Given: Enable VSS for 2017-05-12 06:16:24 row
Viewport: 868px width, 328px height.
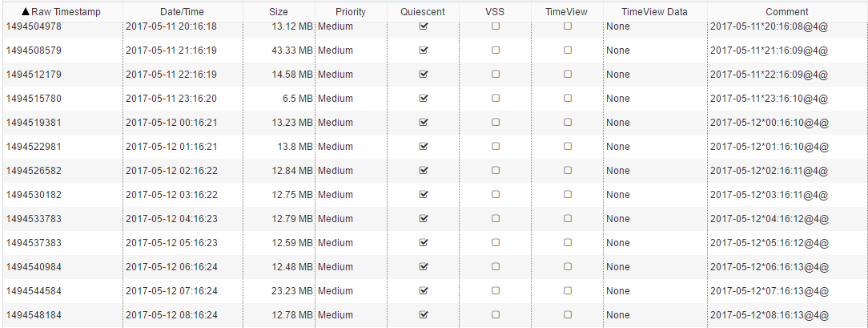Looking at the screenshot, I should point(496,266).
